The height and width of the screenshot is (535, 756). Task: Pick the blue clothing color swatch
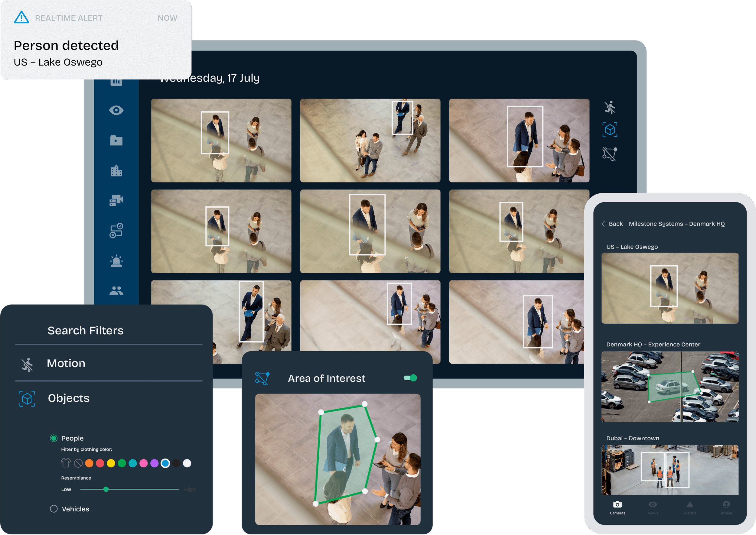pos(165,463)
